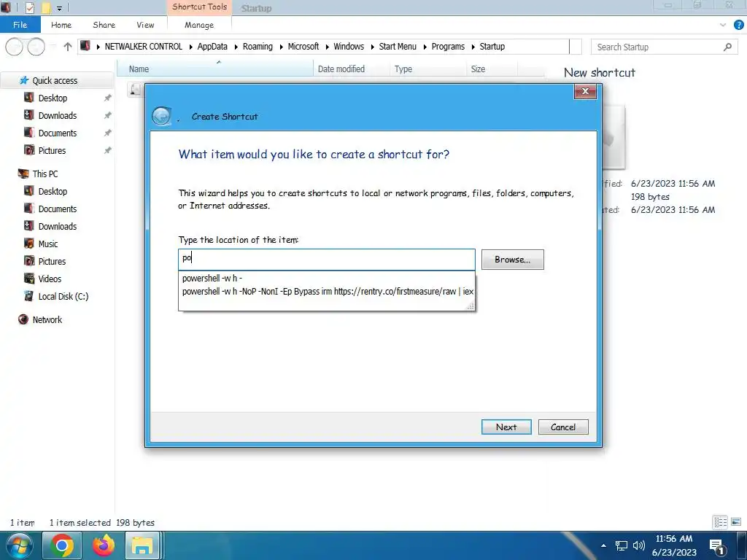Click the Music folder icon
Viewport: 747px width, 560px height.
click(x=29, y=244)
